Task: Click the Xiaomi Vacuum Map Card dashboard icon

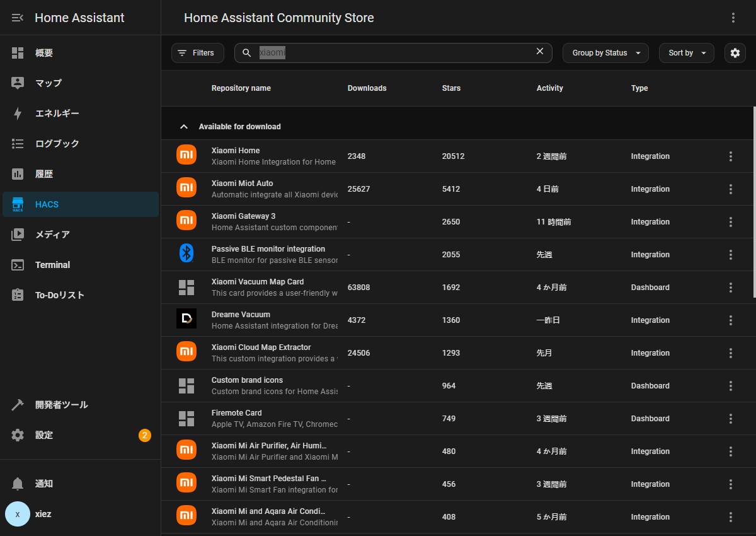Action: pyautogui.click(x=186, y=288)
